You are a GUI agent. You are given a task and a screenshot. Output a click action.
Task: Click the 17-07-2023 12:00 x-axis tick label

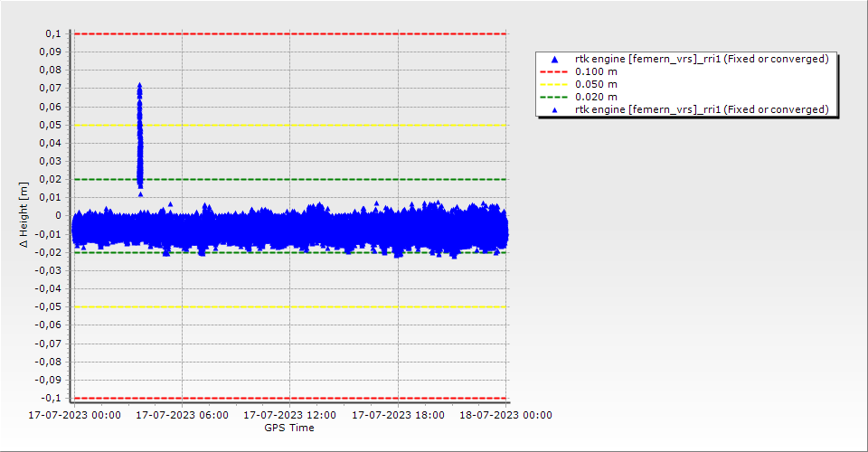tap(289, 415)
